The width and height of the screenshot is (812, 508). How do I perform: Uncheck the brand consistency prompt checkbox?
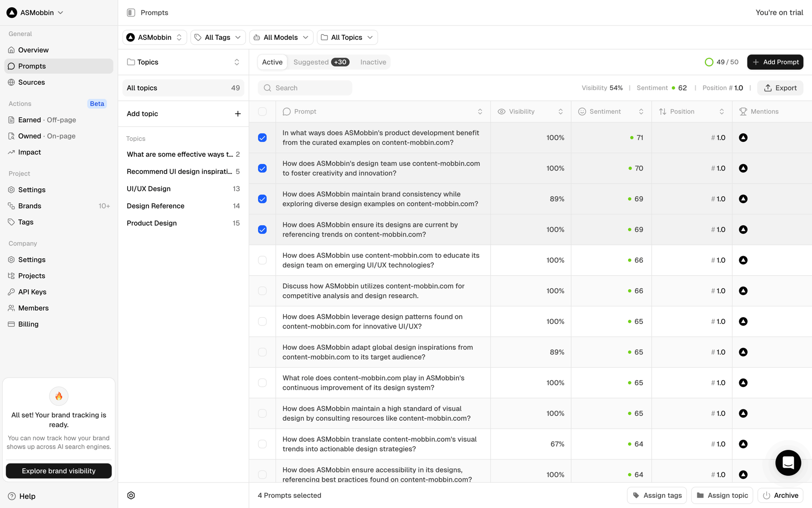point(262,199)
